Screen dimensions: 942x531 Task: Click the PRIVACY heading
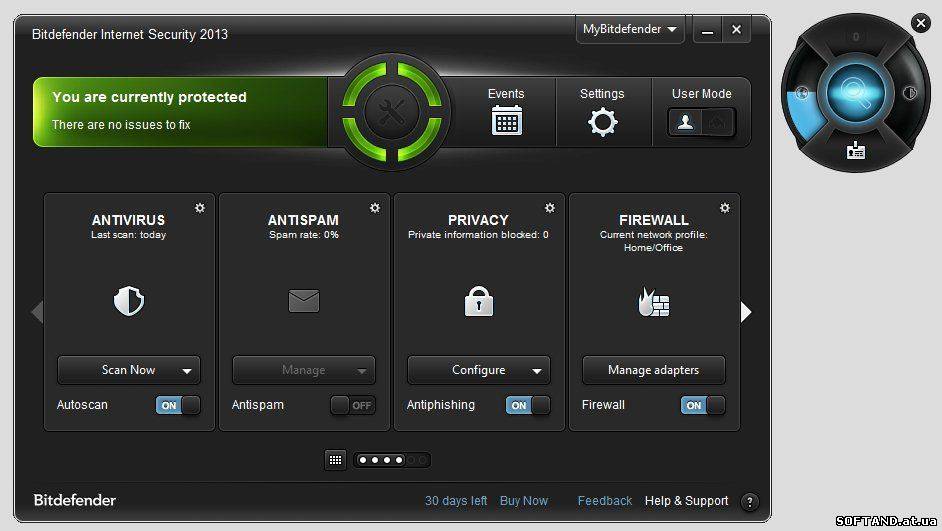(x=478, y=220)
